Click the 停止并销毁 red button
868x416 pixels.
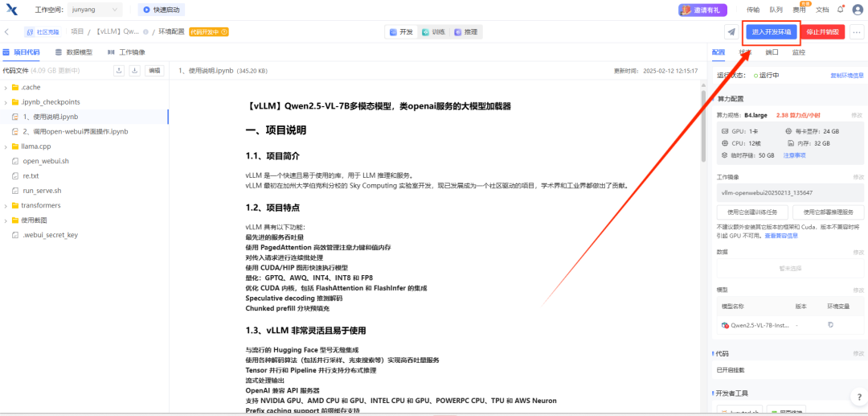(823, 32)
